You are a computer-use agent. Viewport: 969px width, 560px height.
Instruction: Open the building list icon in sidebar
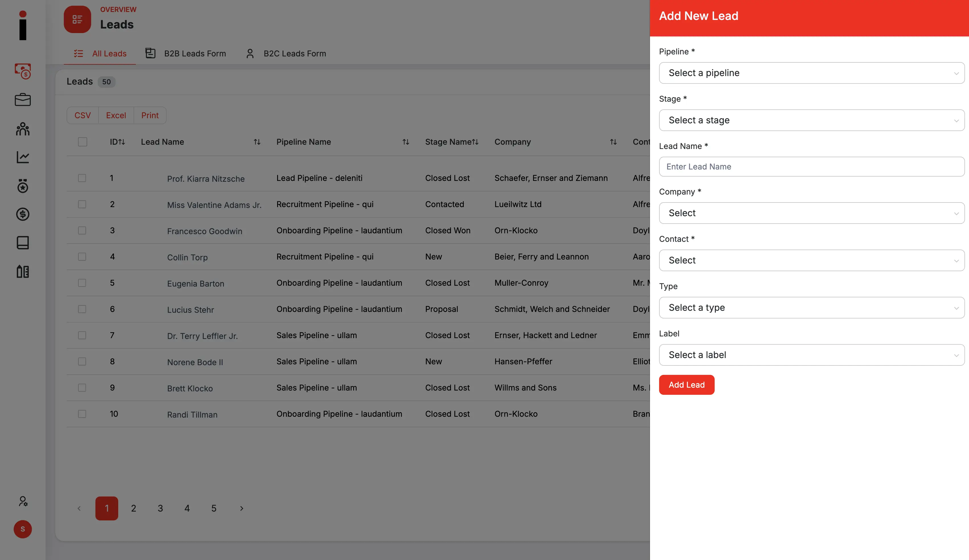click(23, 271)
